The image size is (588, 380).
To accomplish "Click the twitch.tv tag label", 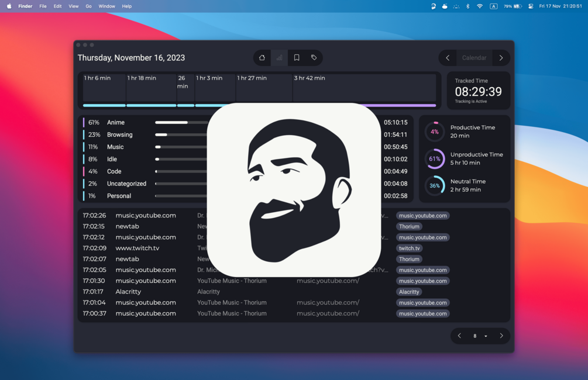I will click(x=409, y=248).
